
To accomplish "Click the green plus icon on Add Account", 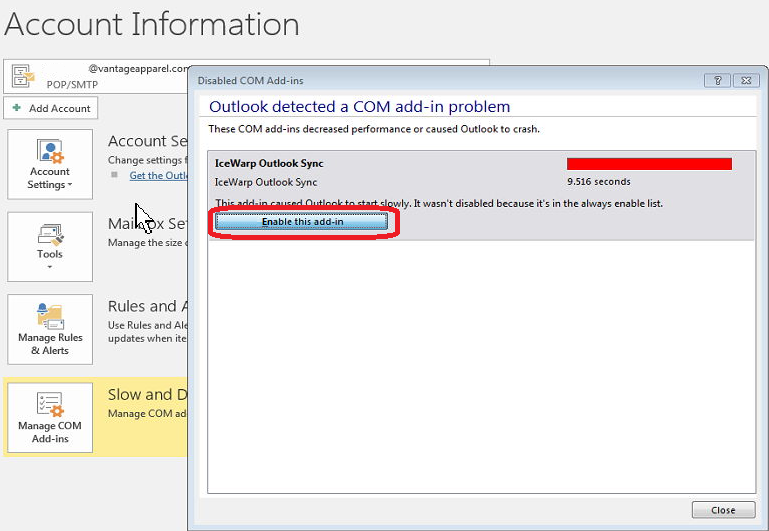I will 17,107.
